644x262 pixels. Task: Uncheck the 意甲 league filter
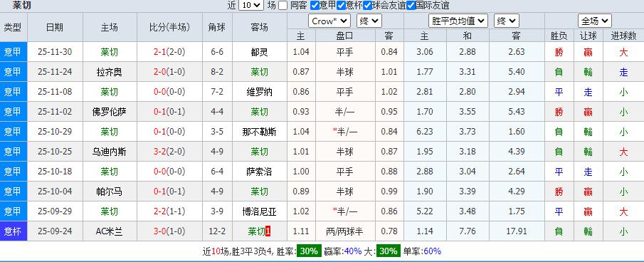click(315, 5)
